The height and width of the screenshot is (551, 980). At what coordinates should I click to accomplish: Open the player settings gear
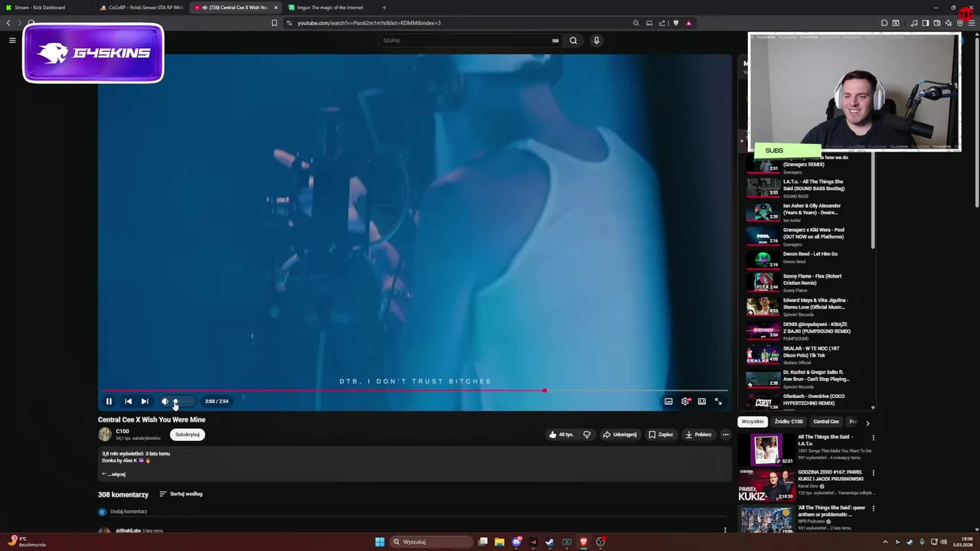tap(685, 401)
